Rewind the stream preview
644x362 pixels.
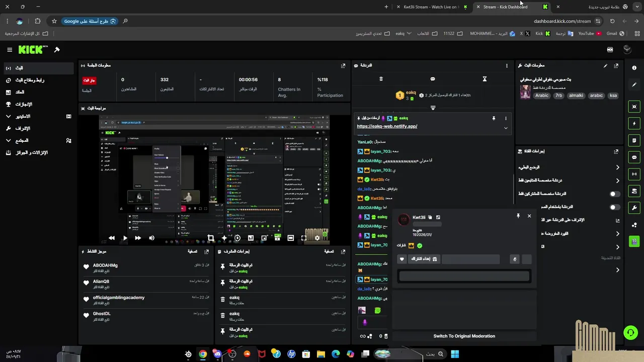coord(112,238)
